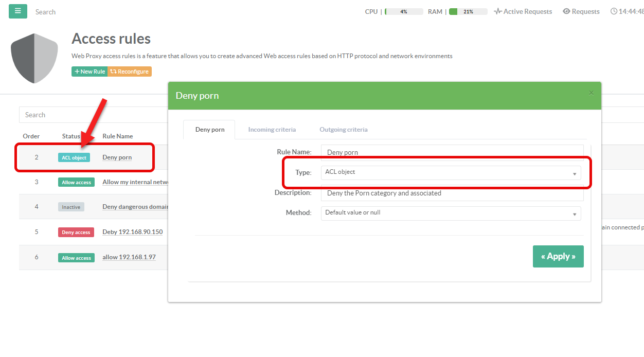Open the Type dropdown showing ACL object

pyautogui.click(x=451, y=172)
